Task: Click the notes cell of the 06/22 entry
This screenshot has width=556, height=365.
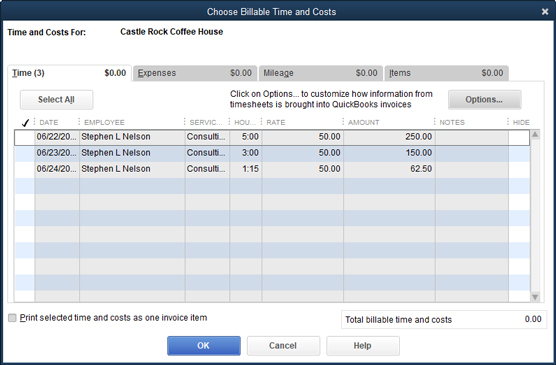Action: coord(472,137)
